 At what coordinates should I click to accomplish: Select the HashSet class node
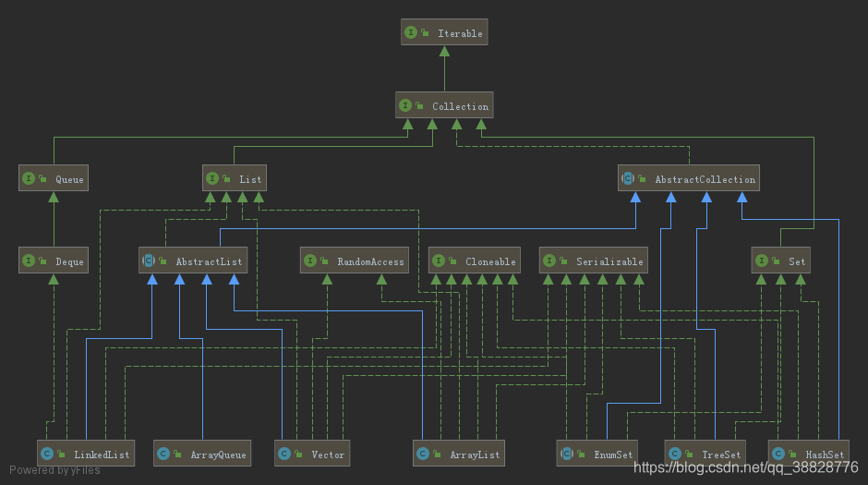(809, 454)
